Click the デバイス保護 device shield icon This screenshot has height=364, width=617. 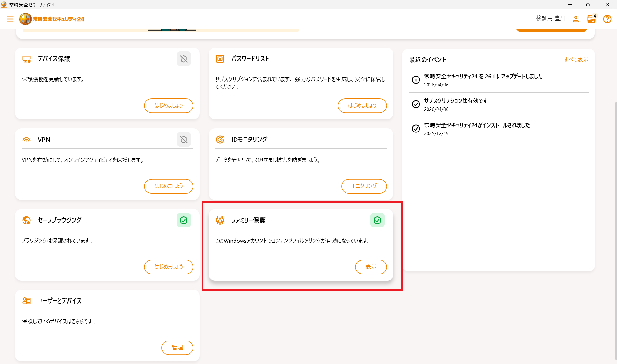[26, 59]
